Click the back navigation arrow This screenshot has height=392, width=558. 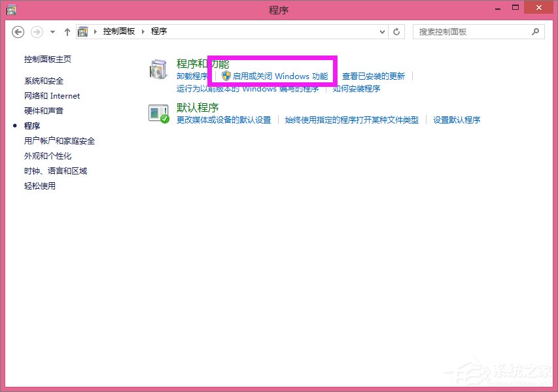[18, 31]
